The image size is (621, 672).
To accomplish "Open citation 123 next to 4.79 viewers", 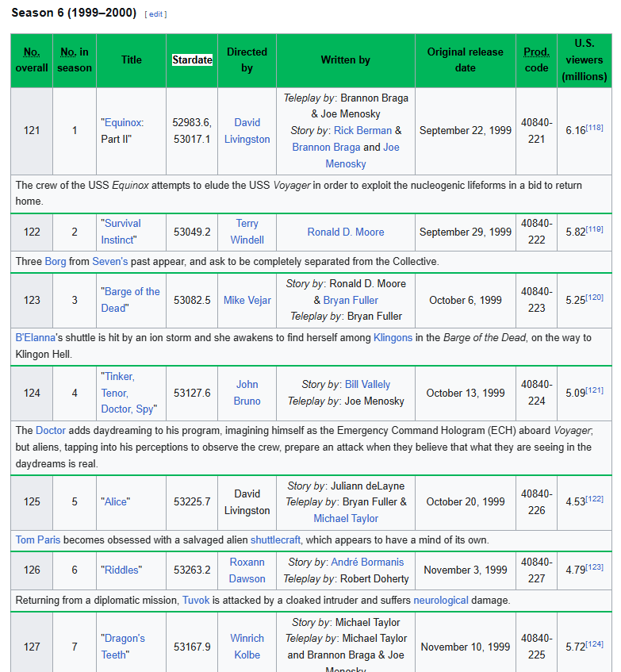I will click(594, 567).
